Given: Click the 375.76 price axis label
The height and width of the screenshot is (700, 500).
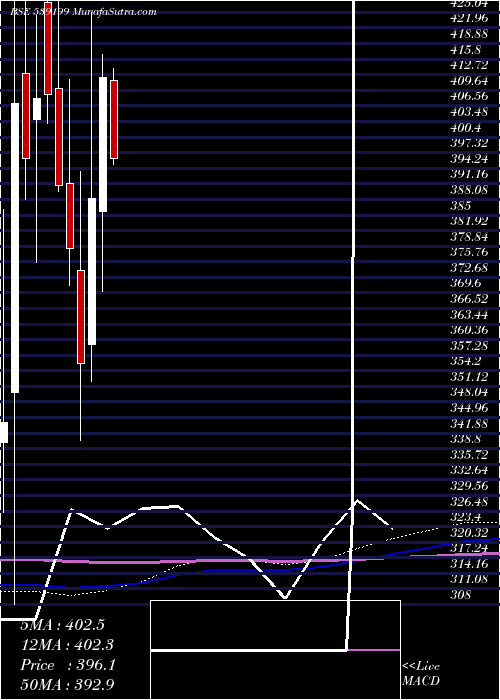Looking at the screenshot, I should point(468,252).
